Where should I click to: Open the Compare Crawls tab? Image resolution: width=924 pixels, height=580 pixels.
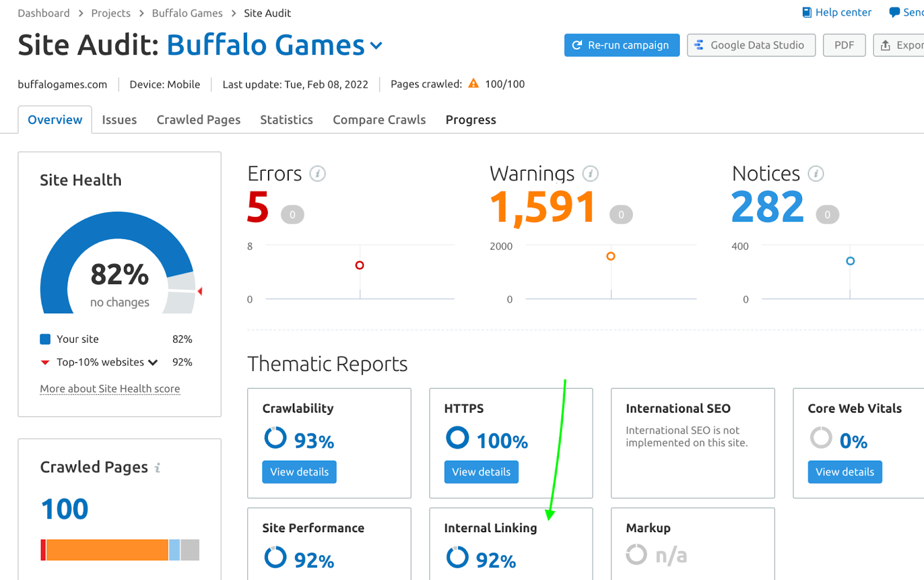click(x=379, y=119)
